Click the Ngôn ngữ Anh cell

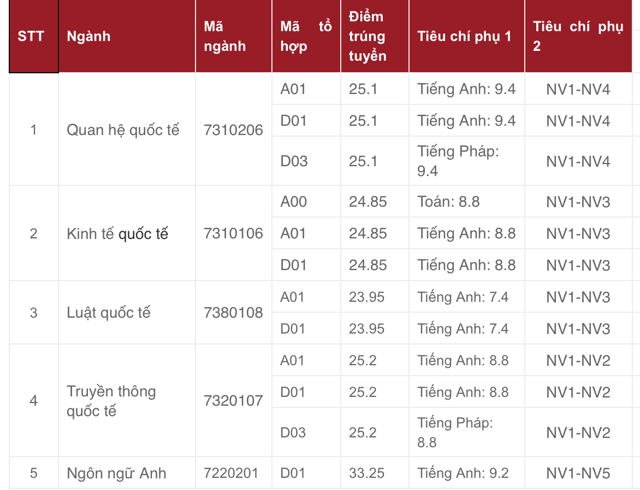pos(116,473)
